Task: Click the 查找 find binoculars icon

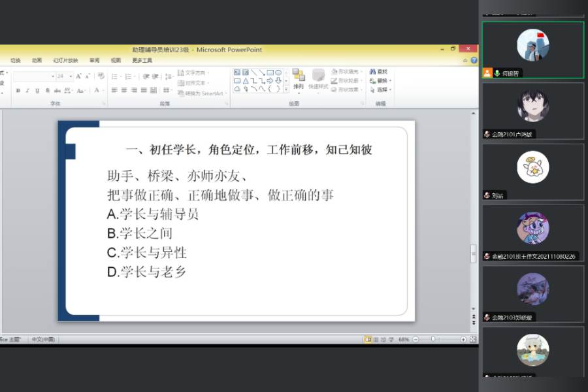Action: 378,72
